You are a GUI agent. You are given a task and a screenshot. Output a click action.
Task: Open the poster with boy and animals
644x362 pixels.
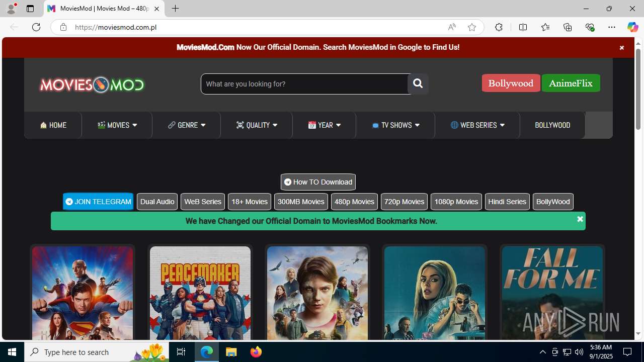(317, 293)
